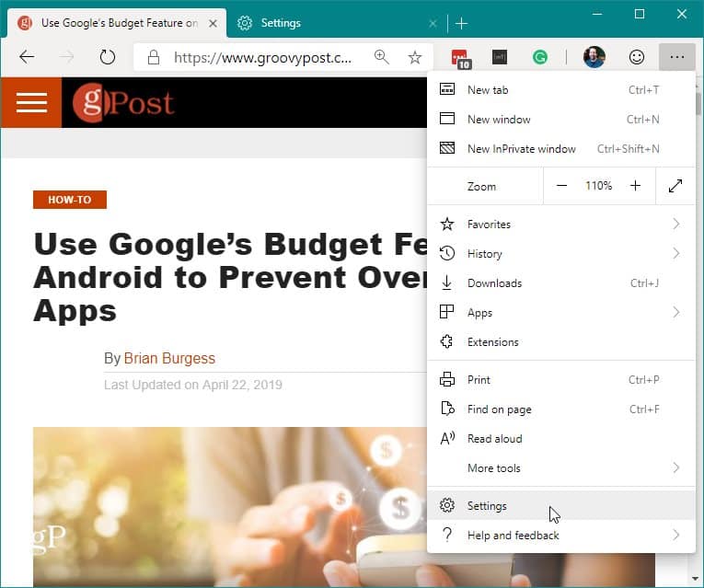Open Settings from the menu
This screenshot has width=704, height=588.
pyautogui.click(x=561, y=505)
